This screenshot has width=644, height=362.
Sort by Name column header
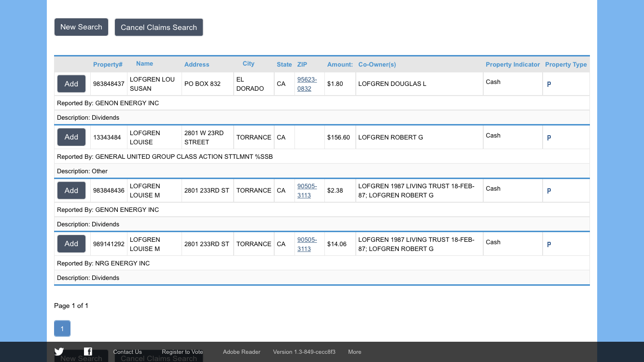click(144, 63)
